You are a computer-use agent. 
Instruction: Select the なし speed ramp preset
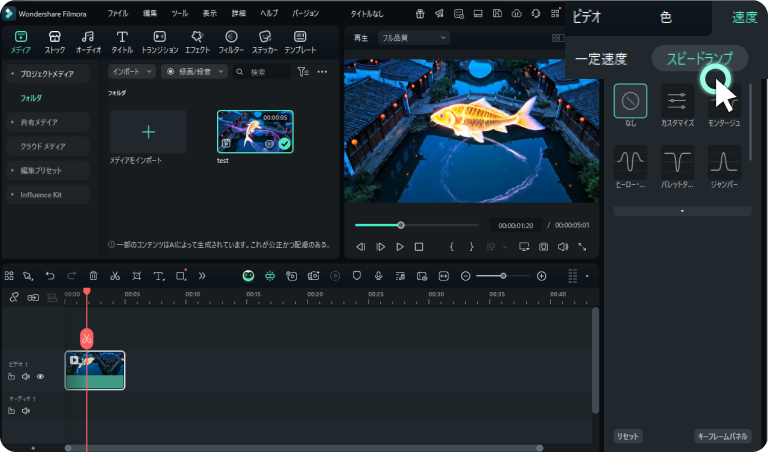point(630,105)
